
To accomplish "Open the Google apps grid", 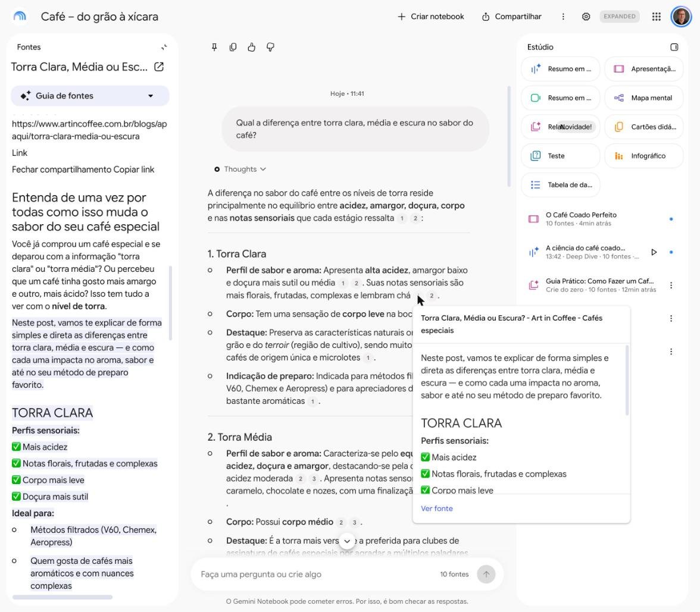I will pyautogui.click(x=656, y=17).
